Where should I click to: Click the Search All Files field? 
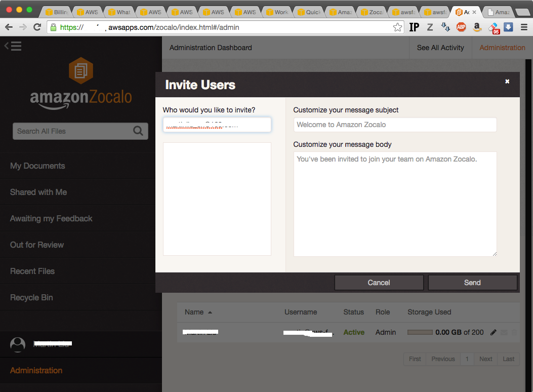coord(80,131)
